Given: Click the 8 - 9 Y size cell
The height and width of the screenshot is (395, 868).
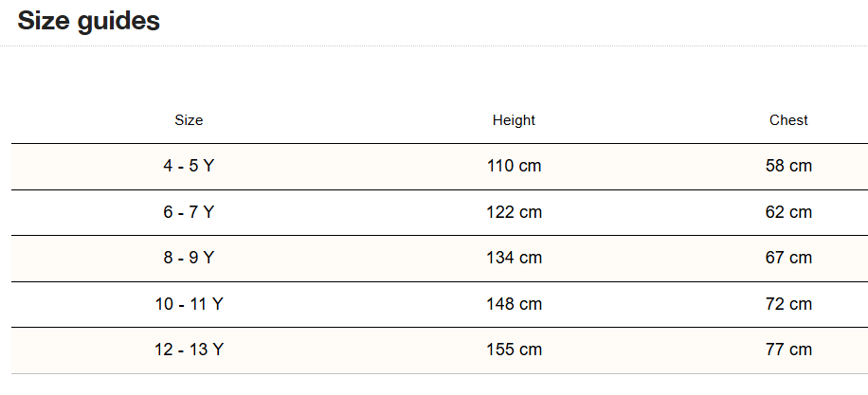Looking at the screenshot, I should point(189,258).
